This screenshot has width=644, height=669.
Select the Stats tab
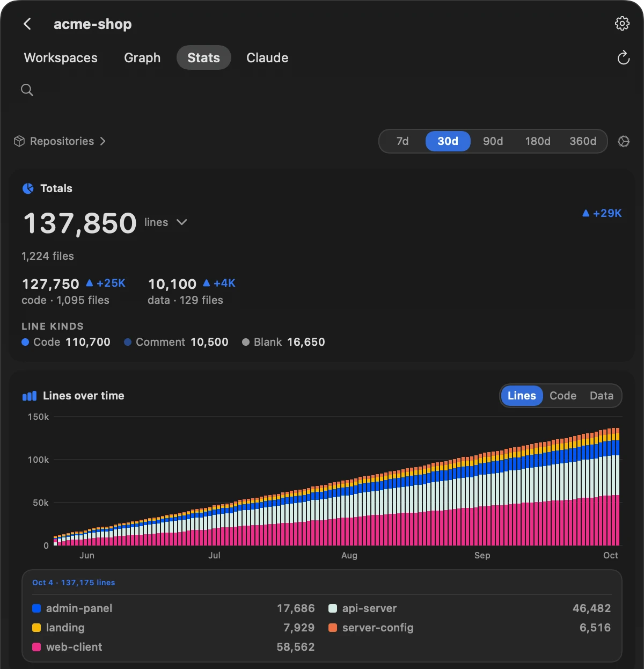[x=204, y=57]
